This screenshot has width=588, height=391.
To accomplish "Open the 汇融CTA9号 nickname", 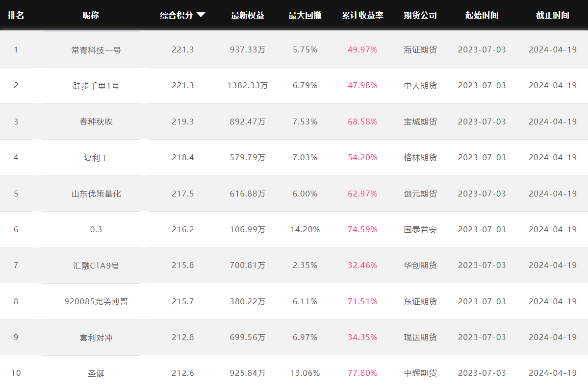I will (x=96, y=266).
